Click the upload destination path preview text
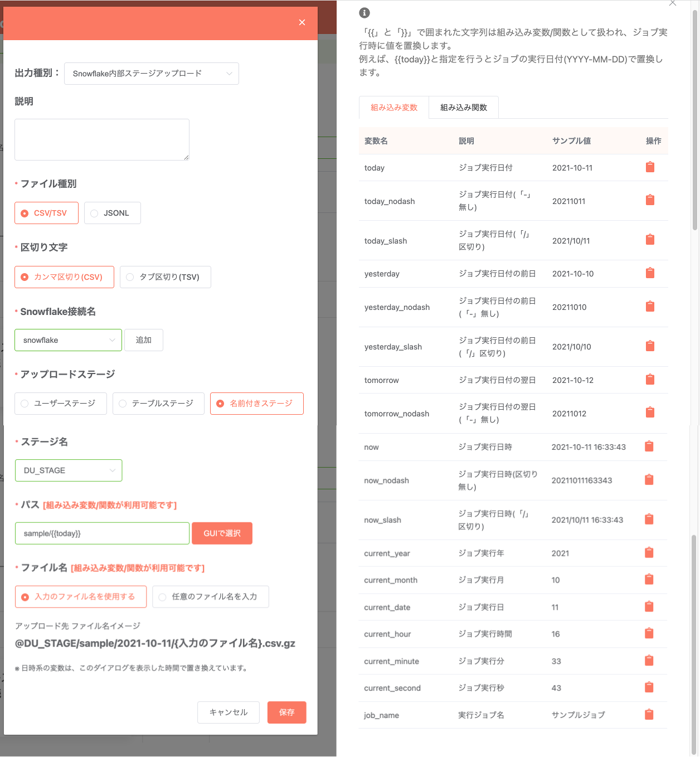The width and height of the screenshot is (700, 757). click(155, 643)
